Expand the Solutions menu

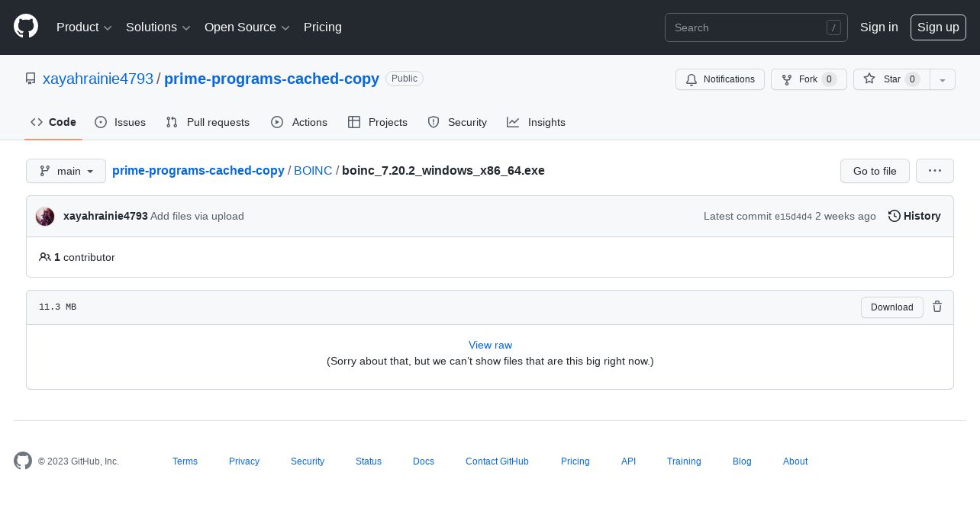tap(158, 27)
